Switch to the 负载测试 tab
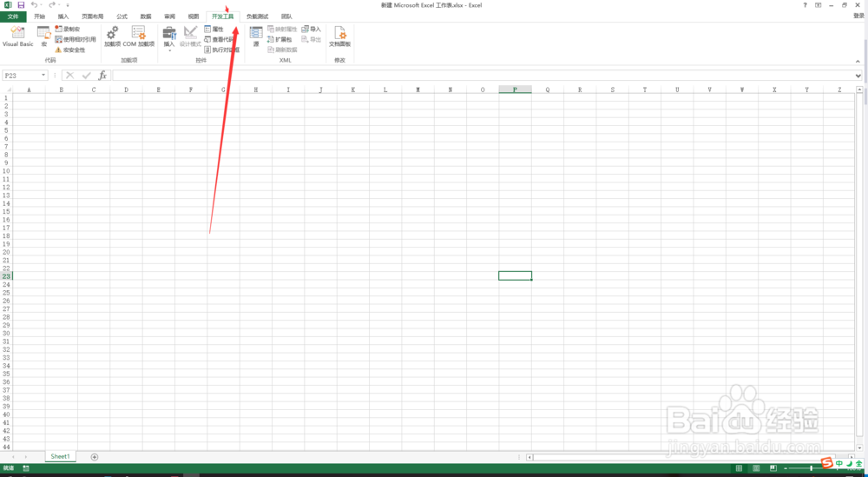The image size is (868, 477). click(x=258, y=17)
